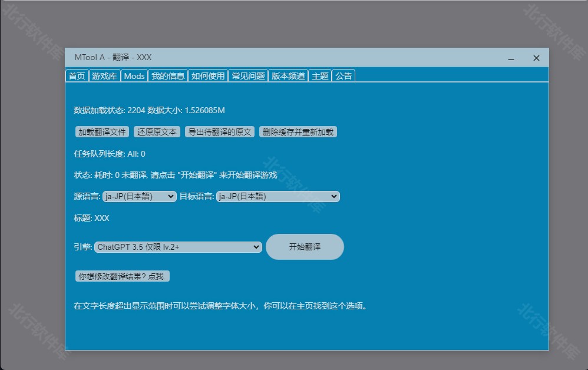Minimize the MTool window
This screenshot has width=588, height=370.
point(511,58)
